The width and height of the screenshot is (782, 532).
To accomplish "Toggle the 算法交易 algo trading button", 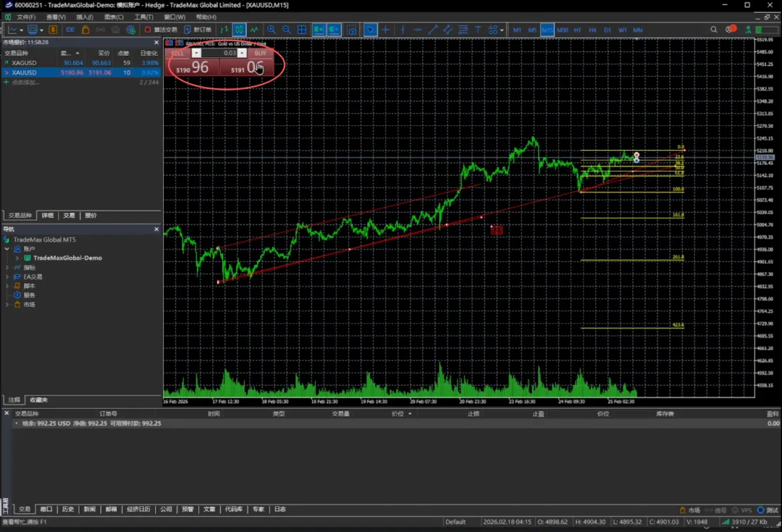I will (161, 30).
